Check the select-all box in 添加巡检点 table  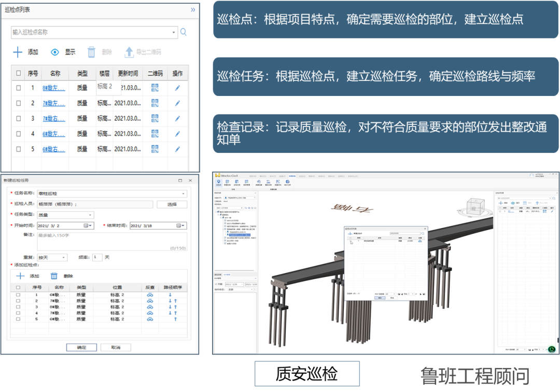tap(18, 287)
